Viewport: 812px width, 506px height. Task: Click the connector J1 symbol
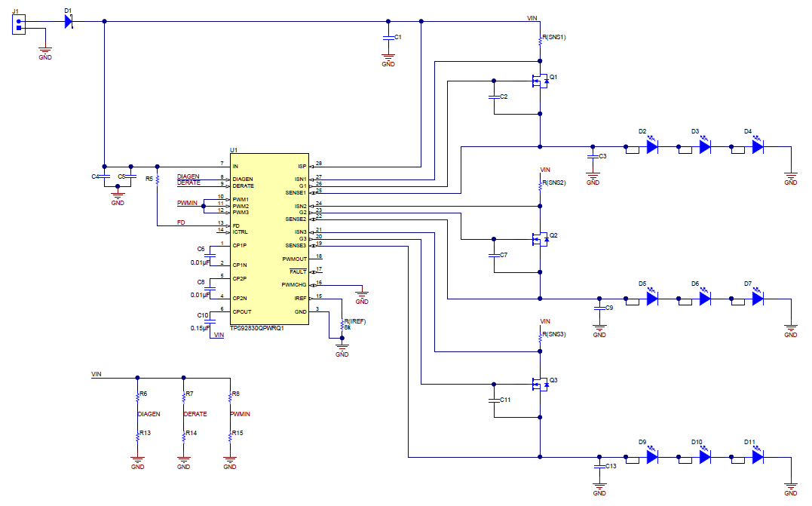tap(19, 23)
